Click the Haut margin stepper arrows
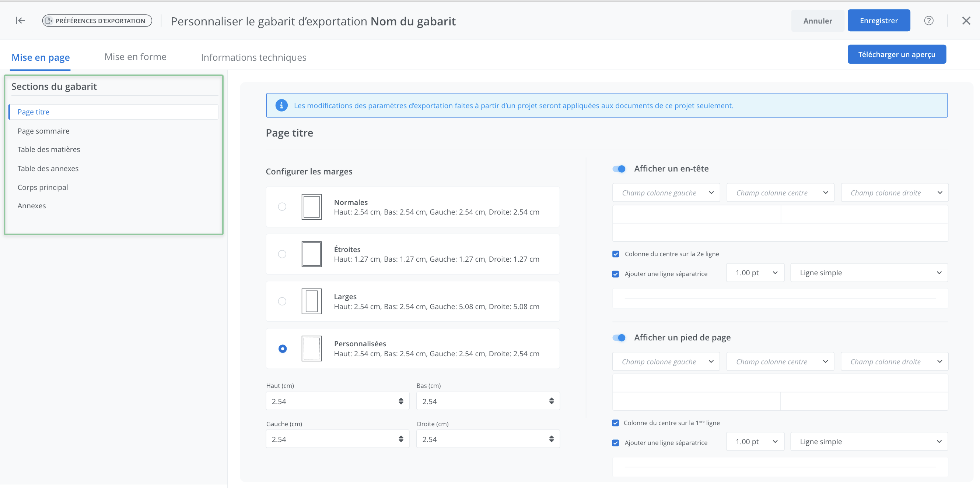This screenshot has width=980, height=488. (x=400, y=401)
